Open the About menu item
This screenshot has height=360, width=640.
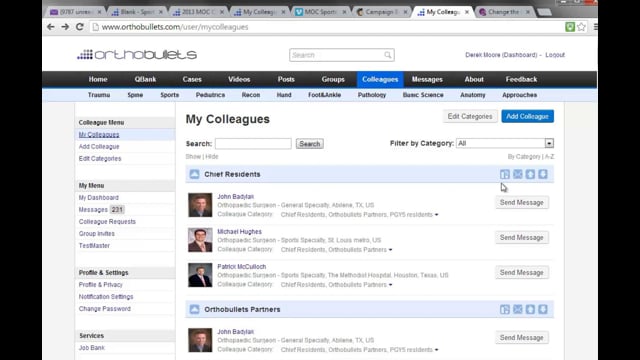tap(474, 79)
